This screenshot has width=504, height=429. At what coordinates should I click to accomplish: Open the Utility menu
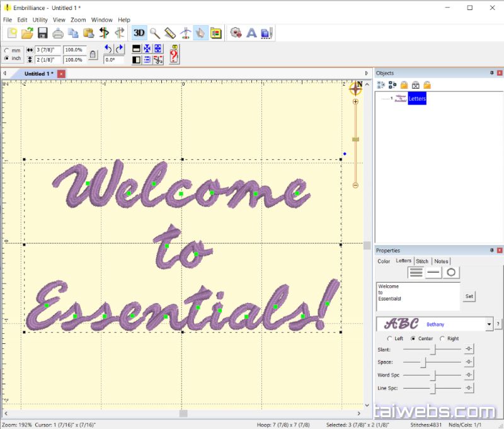tap(40, 20)
